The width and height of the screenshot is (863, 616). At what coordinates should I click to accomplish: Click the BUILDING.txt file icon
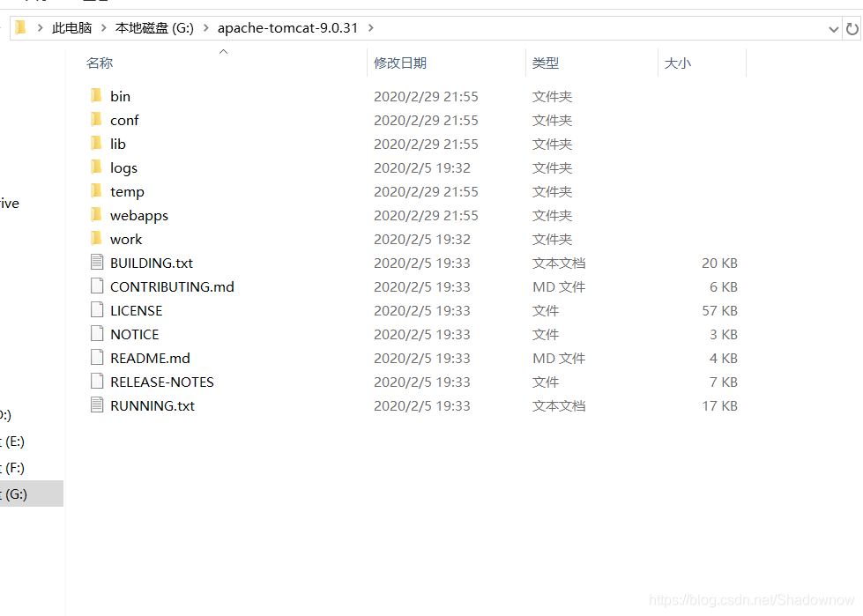click(97, 263)
